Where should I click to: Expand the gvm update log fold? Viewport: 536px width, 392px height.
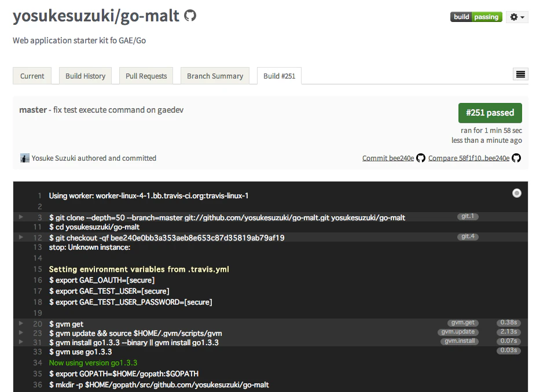tap(21, 332)
